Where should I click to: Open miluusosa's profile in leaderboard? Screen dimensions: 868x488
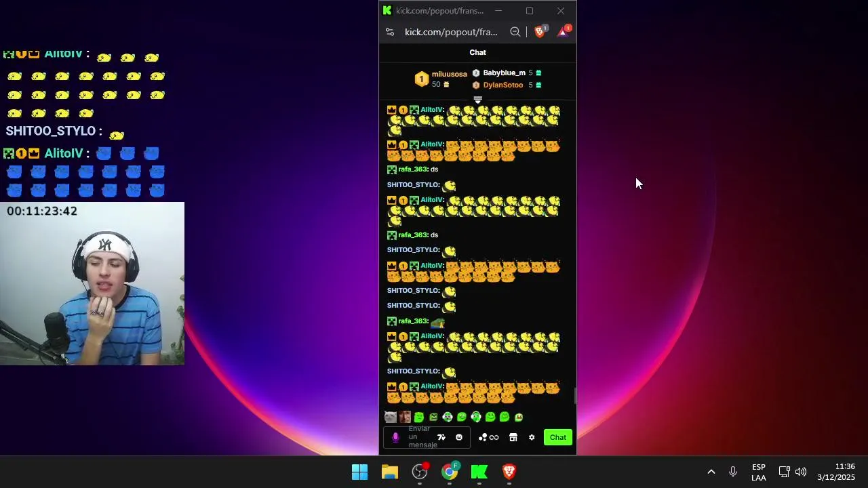[x=450, y=74]
